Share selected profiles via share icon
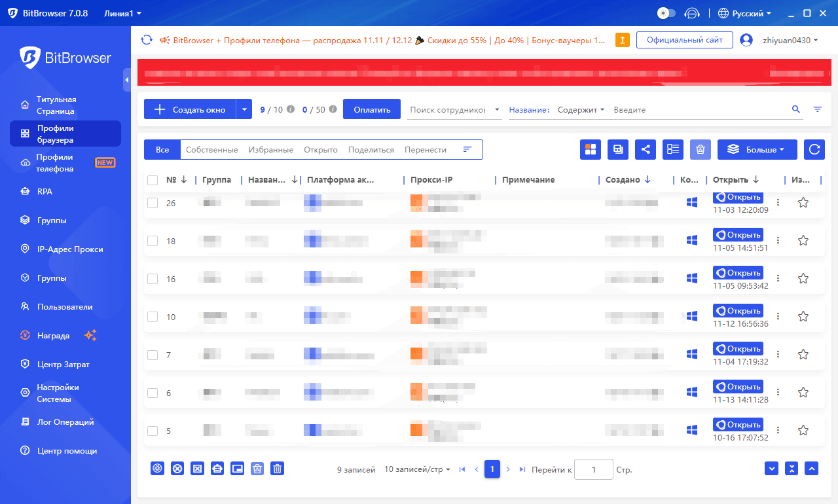Image resolution: width=838 pixels, height=504 pixels. pyautogui.click(x=645, y=149)
